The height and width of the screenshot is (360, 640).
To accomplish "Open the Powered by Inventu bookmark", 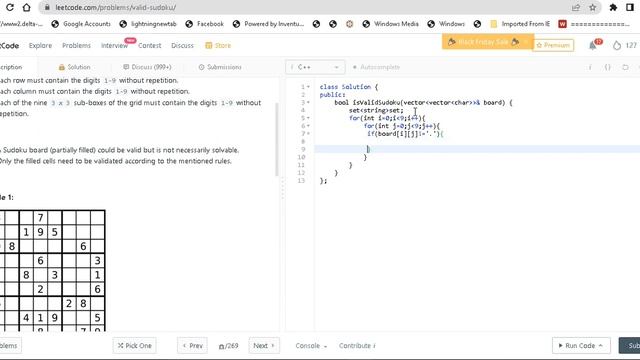I will 269,24.
